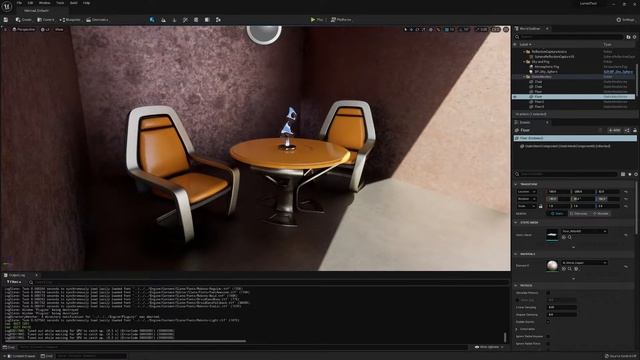Viewport: 640px width, 360px height.
Task: Choose the viewport rotate tool icon
Action: pyautogui.click(x=418, y=29)
